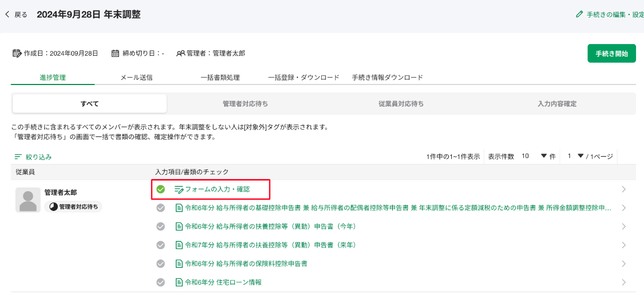Click the 管理者太郎 avatar thumbnail

pos(28,200)
